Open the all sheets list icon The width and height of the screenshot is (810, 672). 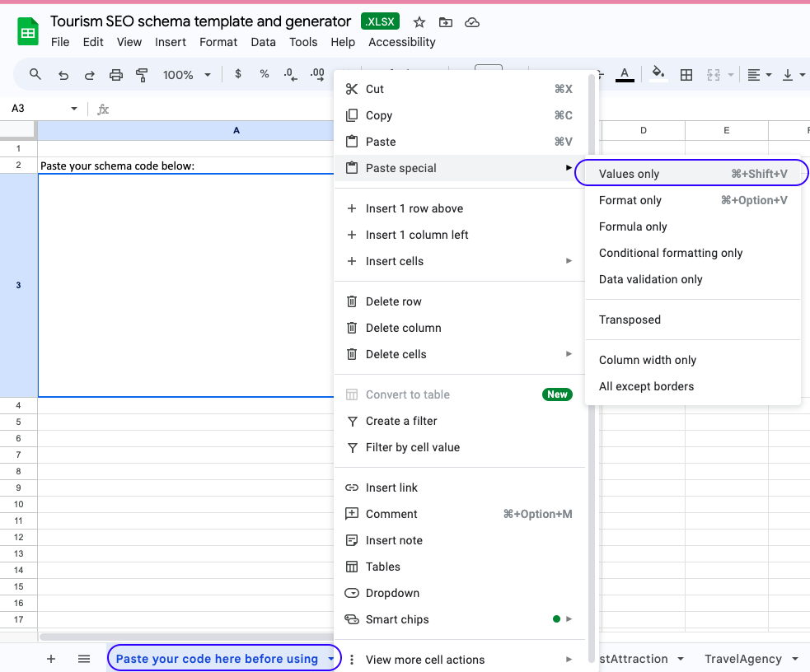(83, 659)
